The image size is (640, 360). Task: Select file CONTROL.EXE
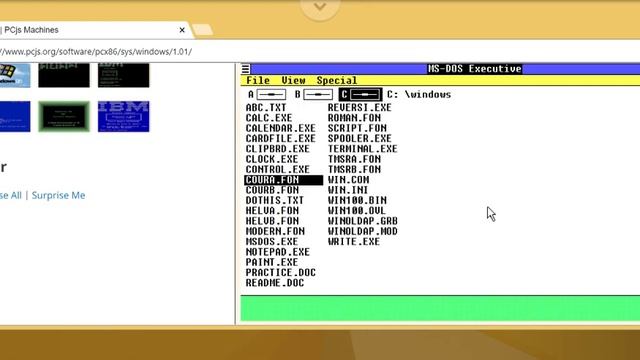coord(278,169)
